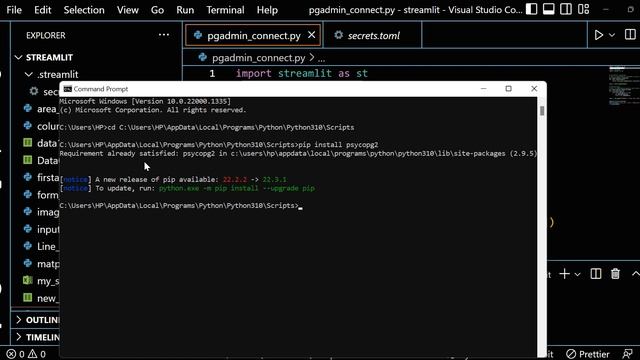Click the Command Prompt vertical scrollbar thumb
Viewport: 640px width, 360px height.
click(x=542, y=111)
